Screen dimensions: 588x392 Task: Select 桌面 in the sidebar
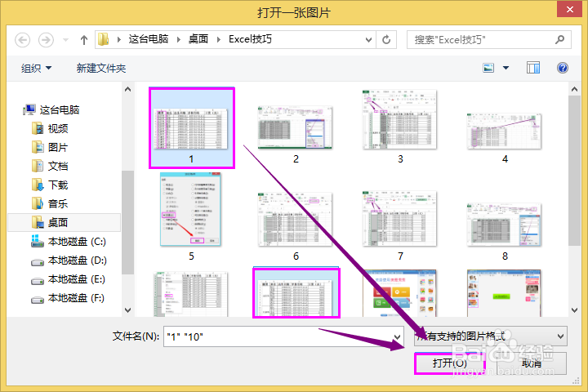64,222
